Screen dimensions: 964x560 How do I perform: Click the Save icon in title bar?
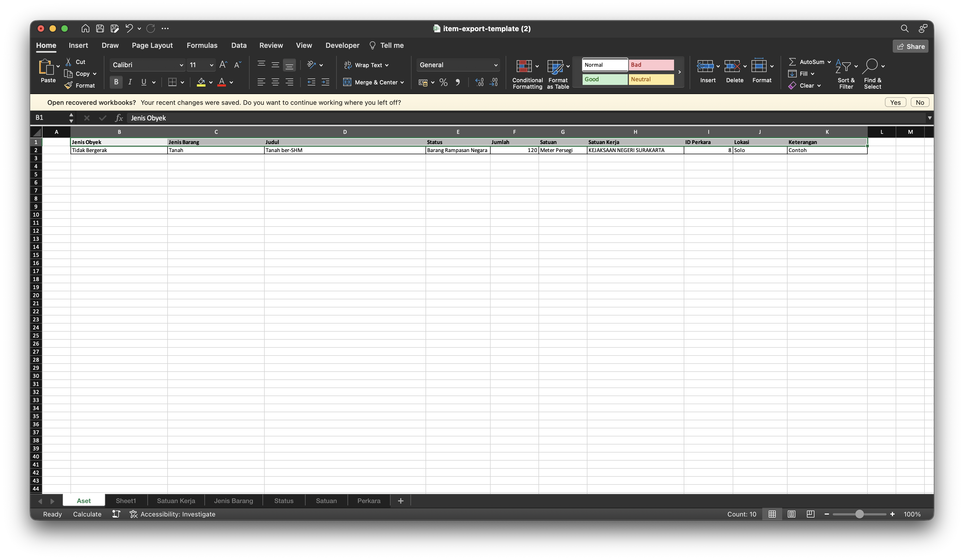pyautogui.click(x=100, y=28)
